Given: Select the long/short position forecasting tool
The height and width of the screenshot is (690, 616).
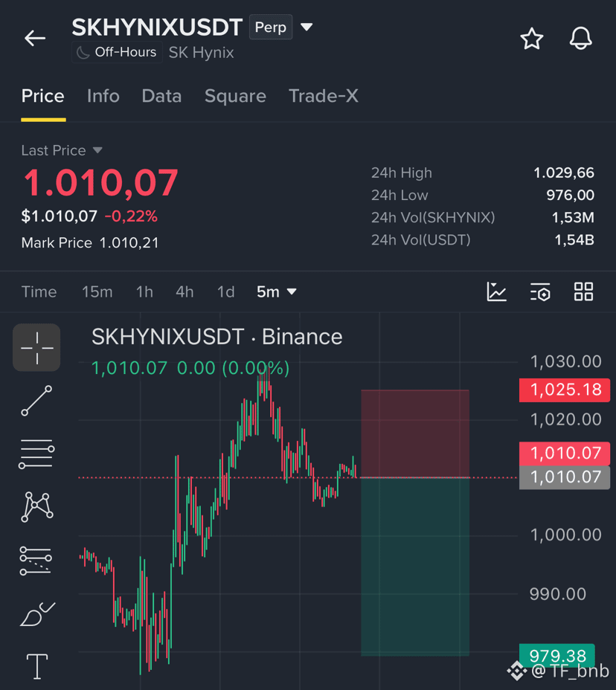Looking at the screenshot, I should [36, 561].
